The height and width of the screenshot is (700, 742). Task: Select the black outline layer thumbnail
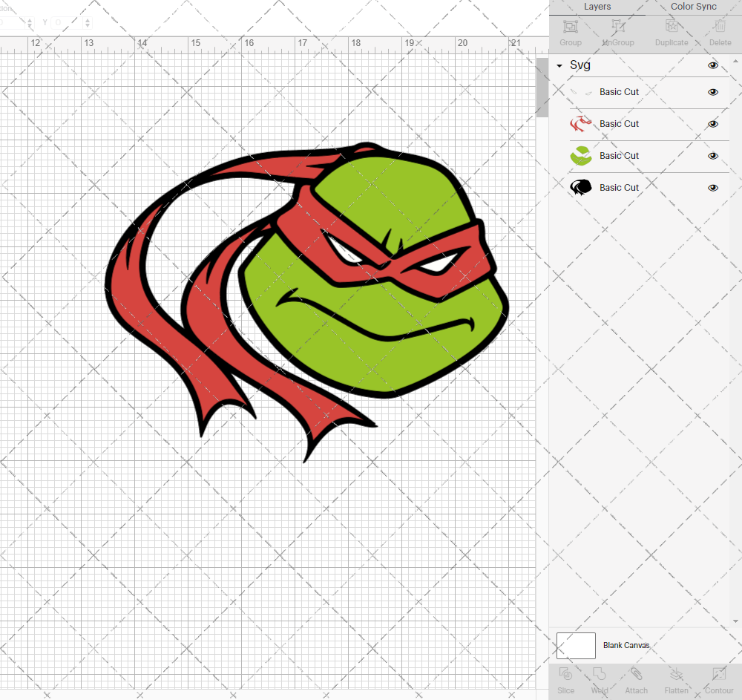[x=581, y=187]
